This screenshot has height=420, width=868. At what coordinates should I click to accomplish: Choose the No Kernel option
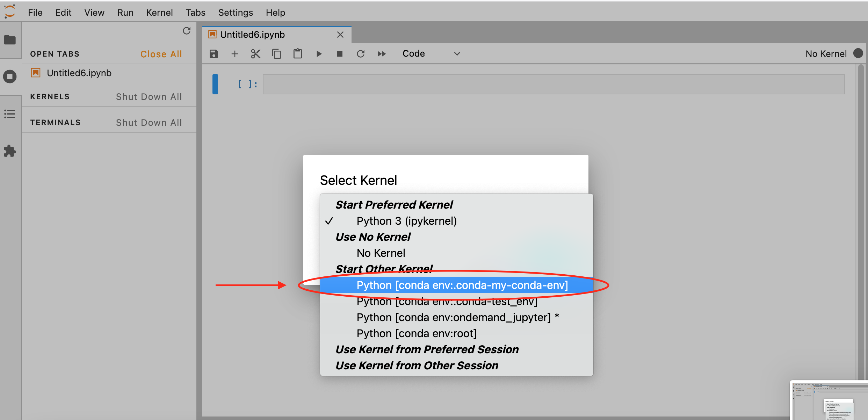point(381,253)
